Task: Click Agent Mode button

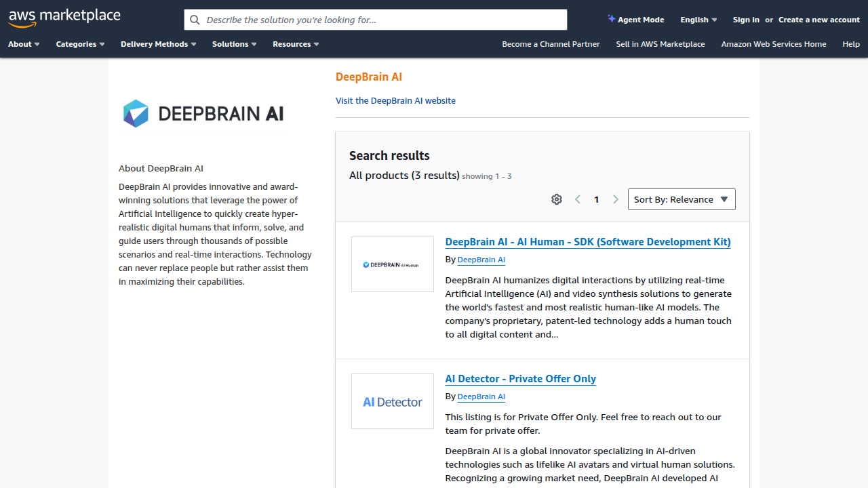Action: coord(636,20)
